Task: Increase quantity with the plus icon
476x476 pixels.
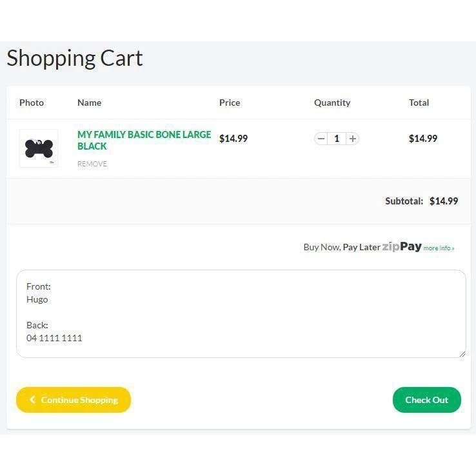Action: [352, 139]
